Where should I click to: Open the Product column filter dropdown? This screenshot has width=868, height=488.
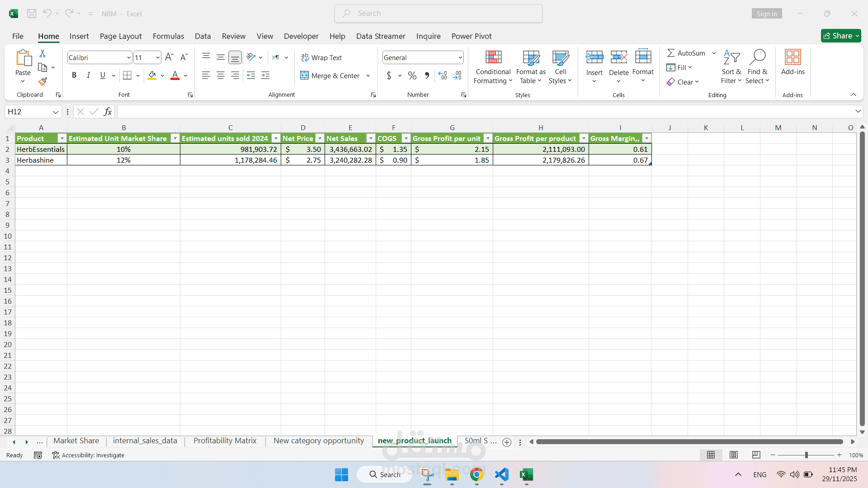[x=62, y=139]
